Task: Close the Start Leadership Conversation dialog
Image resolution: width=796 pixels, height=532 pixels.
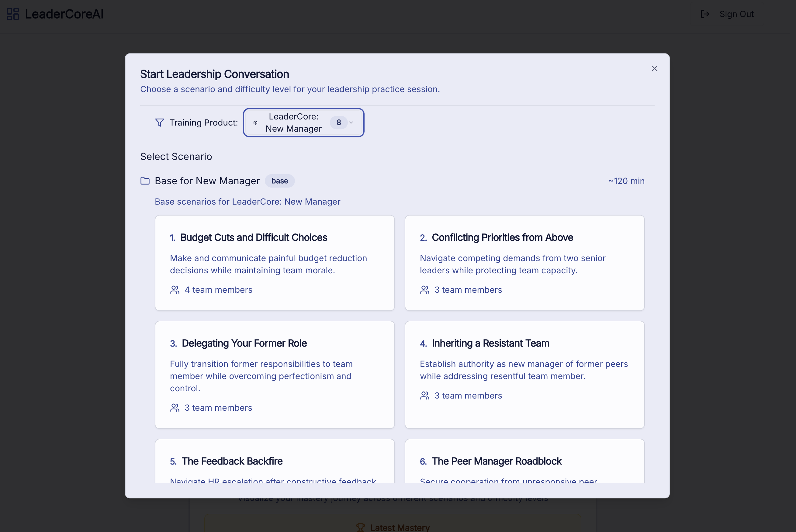Action: click(654, 68)
